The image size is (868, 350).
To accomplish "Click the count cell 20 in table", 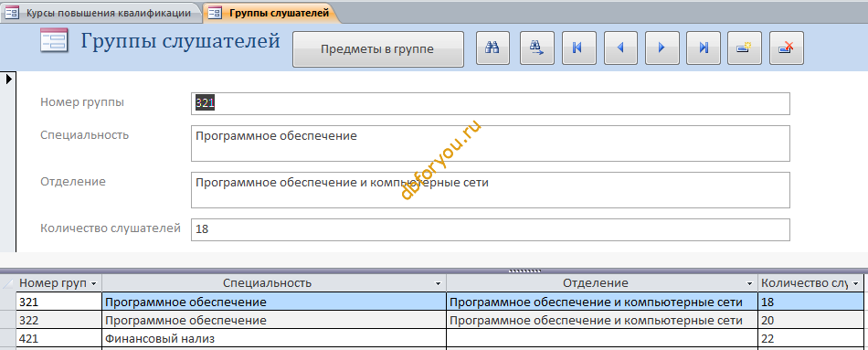I will (811, 320).
